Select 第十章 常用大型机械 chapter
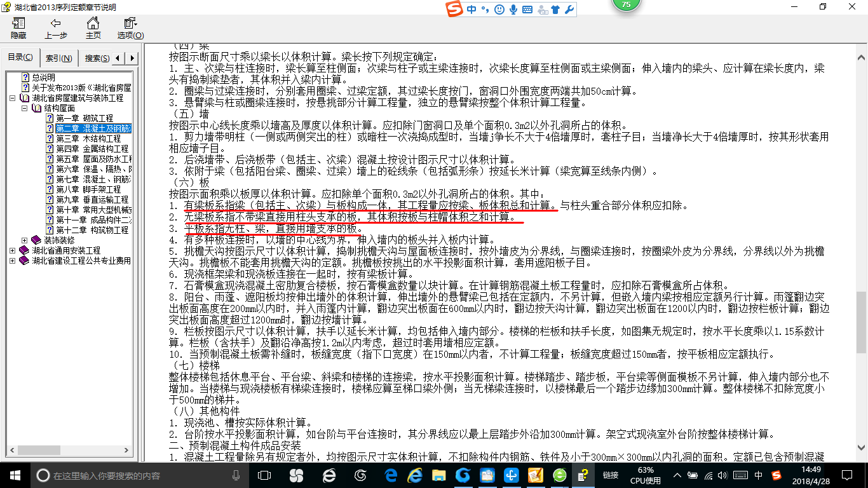The height and width of the screenshot is (488, 868). tap(93, 210)
